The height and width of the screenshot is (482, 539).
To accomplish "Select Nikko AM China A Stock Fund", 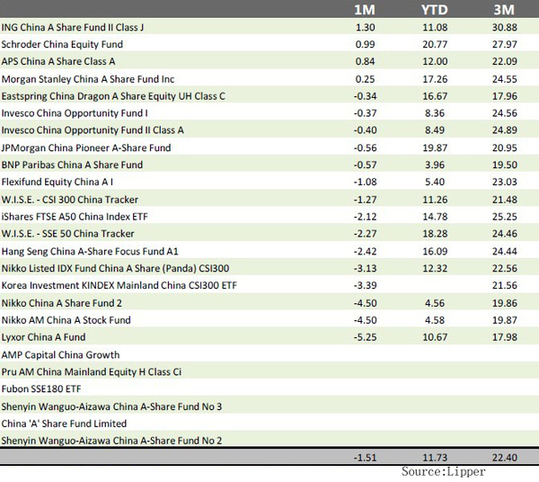I will [66, 320].
